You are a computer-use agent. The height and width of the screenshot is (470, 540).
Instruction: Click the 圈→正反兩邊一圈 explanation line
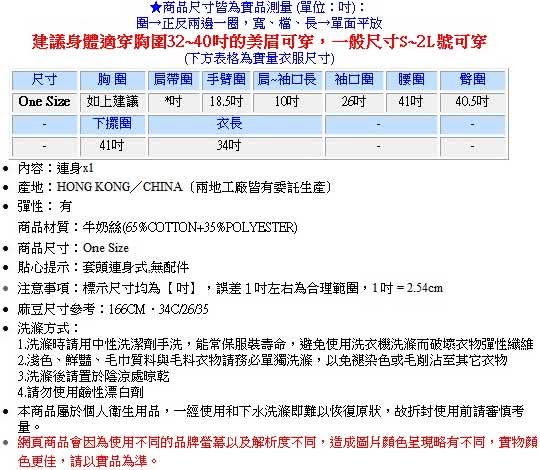point(259,23)
